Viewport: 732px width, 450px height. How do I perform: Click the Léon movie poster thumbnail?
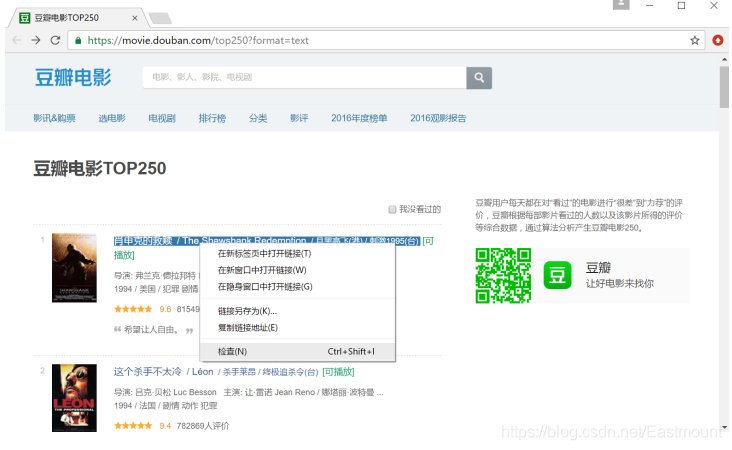[74, 398]
